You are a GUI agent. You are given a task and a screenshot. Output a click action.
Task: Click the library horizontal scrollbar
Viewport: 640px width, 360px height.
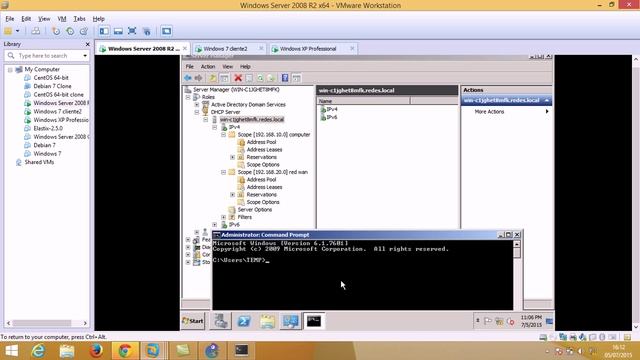coord(42,323)
